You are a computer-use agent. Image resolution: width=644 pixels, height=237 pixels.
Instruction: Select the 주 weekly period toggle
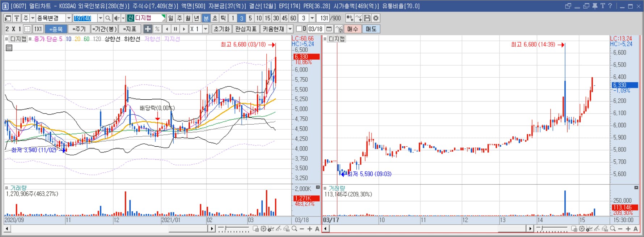click(179, 18)
